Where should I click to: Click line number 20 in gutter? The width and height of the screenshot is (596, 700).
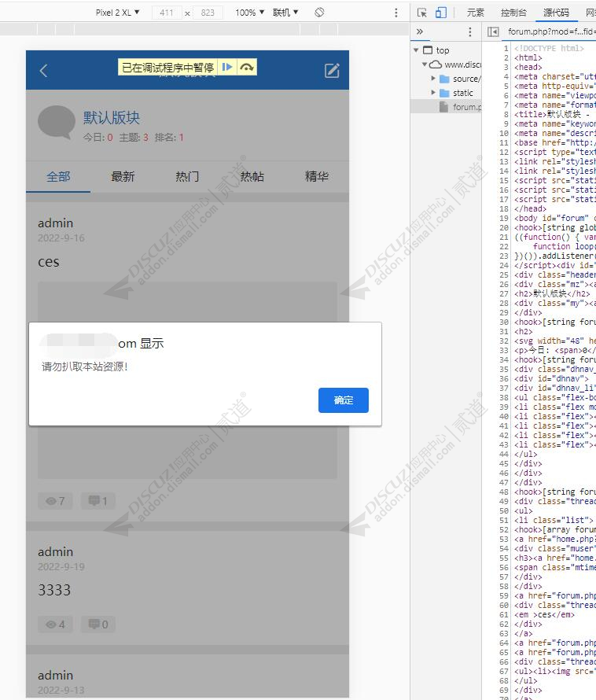tap(504, 227)
